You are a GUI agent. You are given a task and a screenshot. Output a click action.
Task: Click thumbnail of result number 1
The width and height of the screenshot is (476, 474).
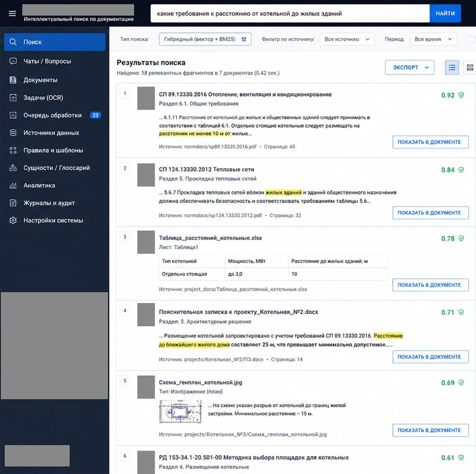tap(146, 98)
